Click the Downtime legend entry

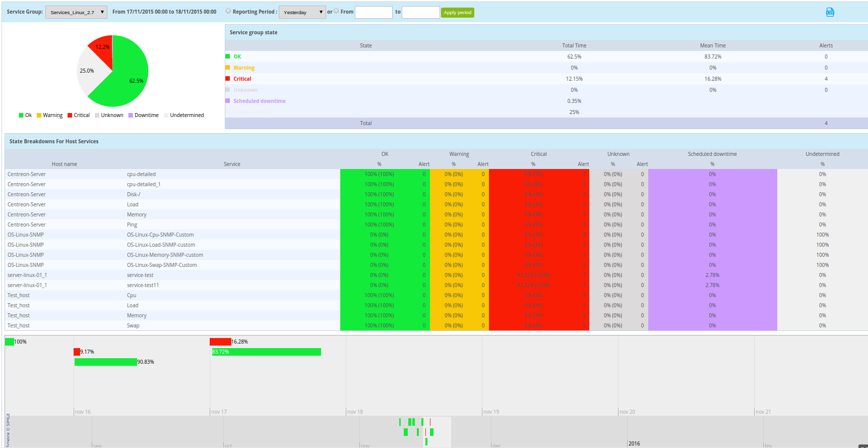(143, 115)
